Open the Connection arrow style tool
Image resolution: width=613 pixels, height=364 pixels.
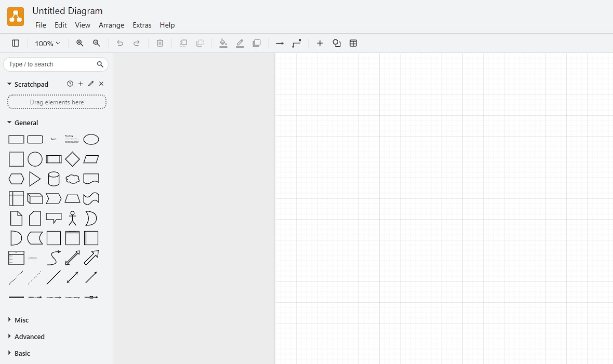pyautogui.click(x=280, y=44)
